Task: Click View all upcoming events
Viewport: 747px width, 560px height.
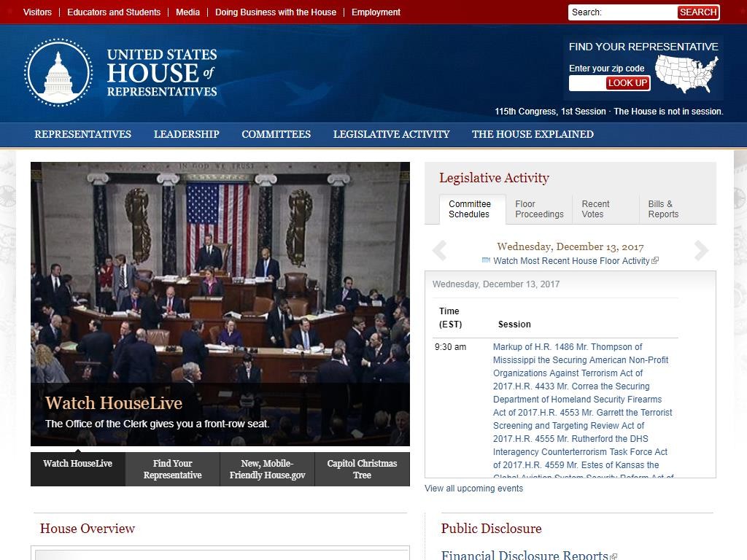Action: click(x=473, y=488)
